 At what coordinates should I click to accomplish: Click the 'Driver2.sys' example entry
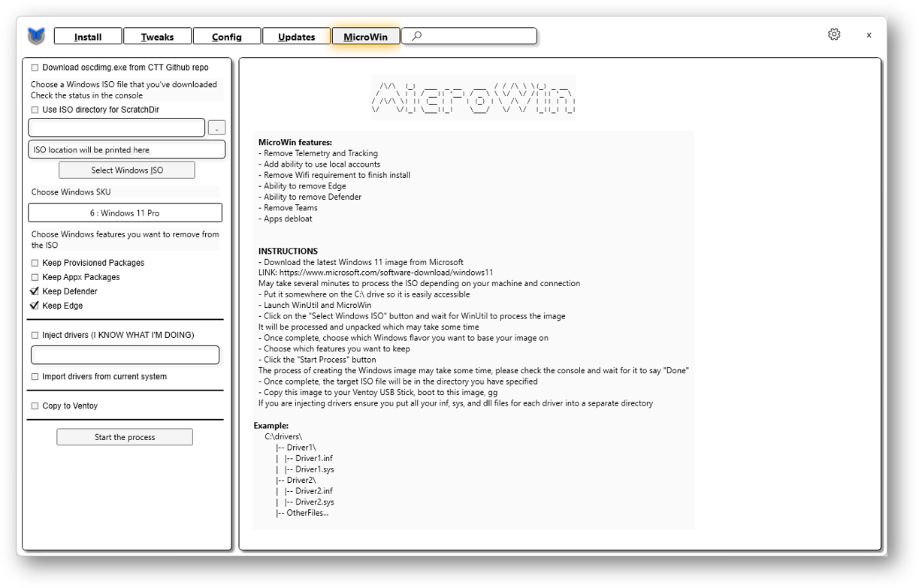[x=315, y=502]
